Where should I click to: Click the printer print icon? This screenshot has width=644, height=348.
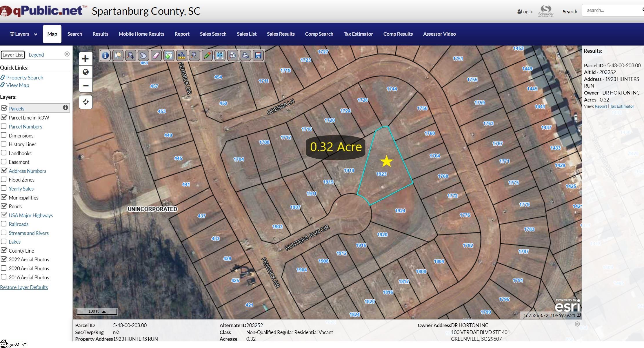tap(245, 55)
